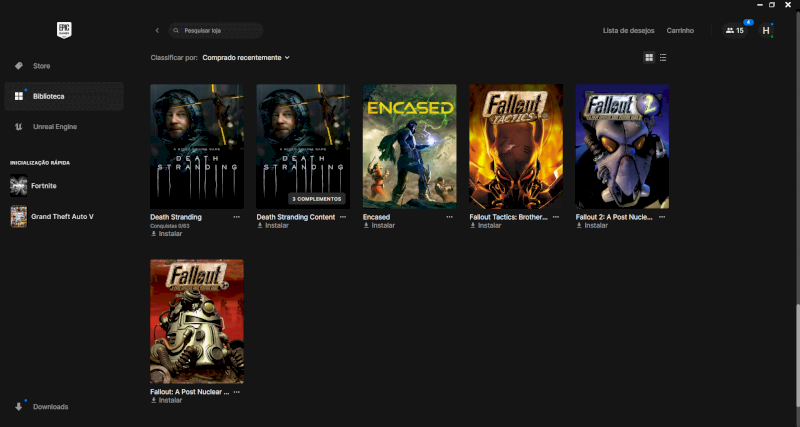Click the Downloads arrow icon
Viewport: 800px width, 427px height.
[x=19, y=407]
